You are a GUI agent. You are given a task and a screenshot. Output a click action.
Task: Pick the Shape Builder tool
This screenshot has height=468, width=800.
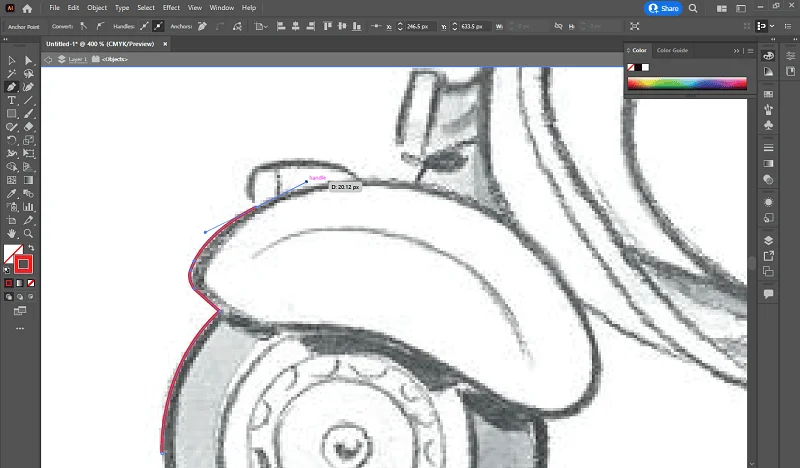pos(11,167)
